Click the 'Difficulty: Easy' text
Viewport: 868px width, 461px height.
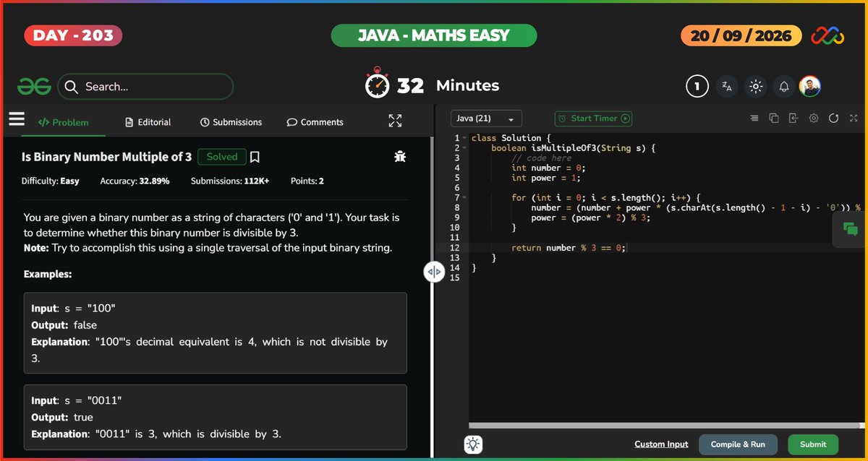(x=51, y=181)
